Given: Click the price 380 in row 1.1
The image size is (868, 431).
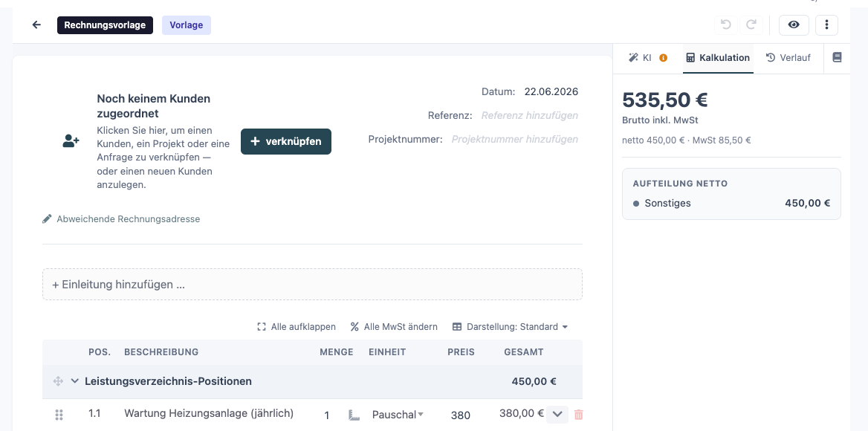Looking at the screenshot, I should click(x=461, y=415).
